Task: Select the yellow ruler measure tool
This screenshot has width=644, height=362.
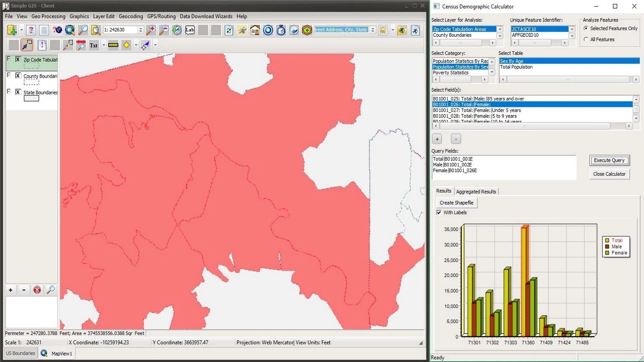Action: [x=113, y=45]
